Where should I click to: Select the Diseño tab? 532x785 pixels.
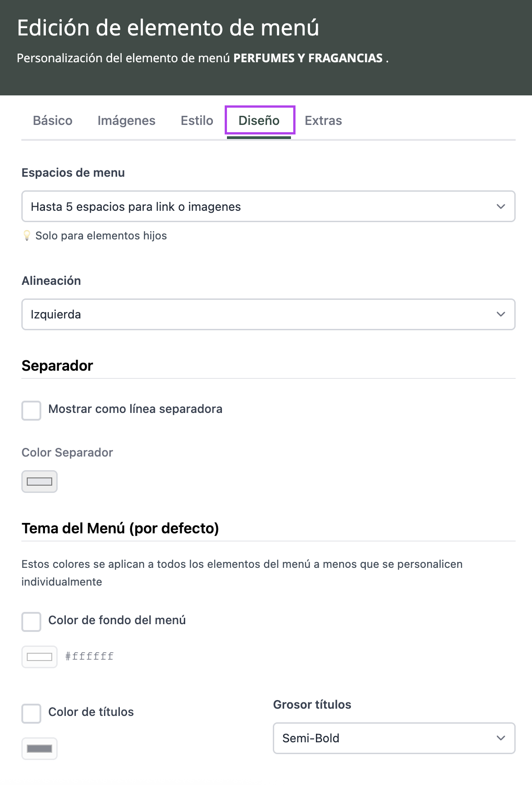(259, 120)
